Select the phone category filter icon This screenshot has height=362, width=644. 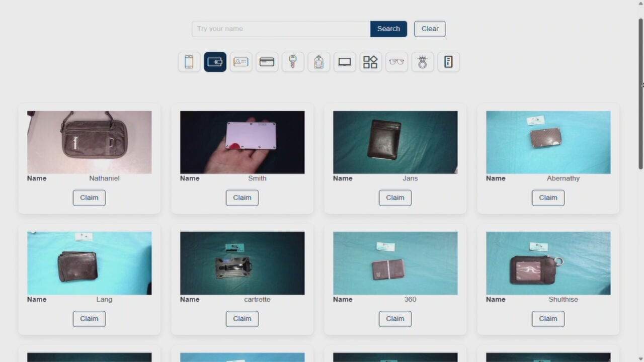point(189,62)
